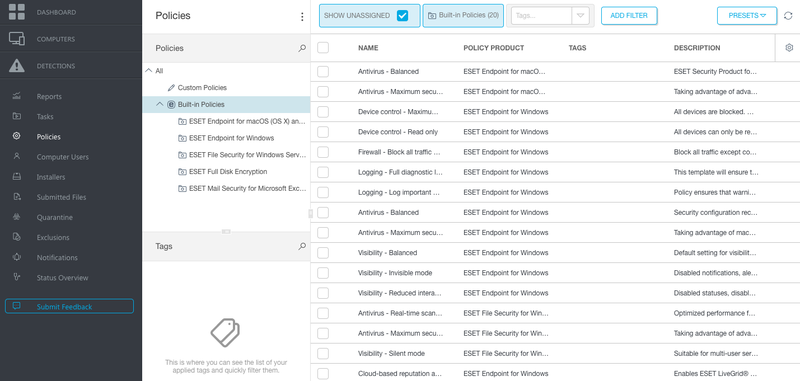Click the Visibility - Reduced interaction policy name
This screenshot has width=800, height=381.
click(x=399, y=293)
